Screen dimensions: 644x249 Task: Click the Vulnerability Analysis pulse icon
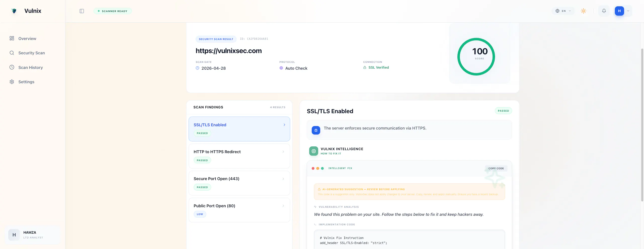tap(315, 207)
